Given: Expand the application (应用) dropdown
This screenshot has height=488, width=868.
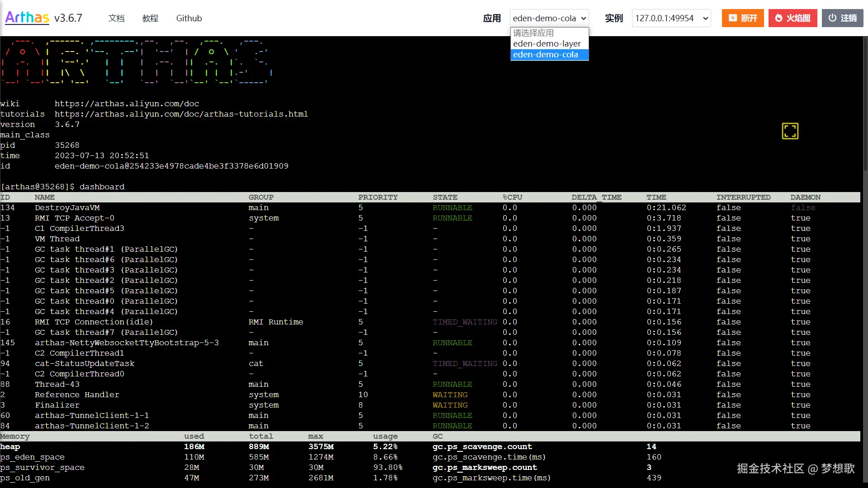Looking at the screenshot, I should [x=549, y=18].
